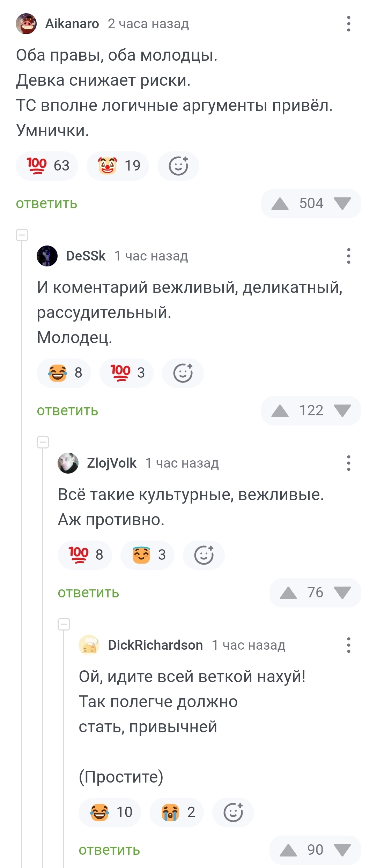Collapse the reply thread under Aikanaro's comment

tap(22, 235)
